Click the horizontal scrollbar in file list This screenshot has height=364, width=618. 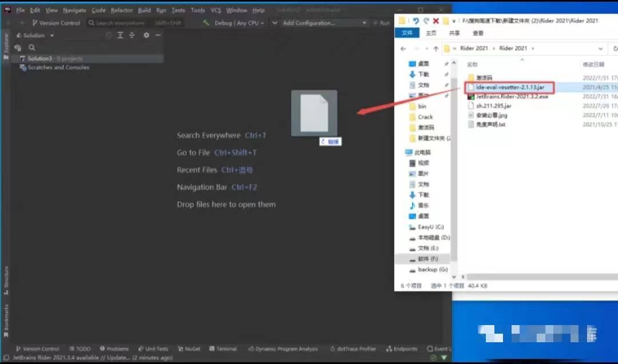[x=542, y=277]
